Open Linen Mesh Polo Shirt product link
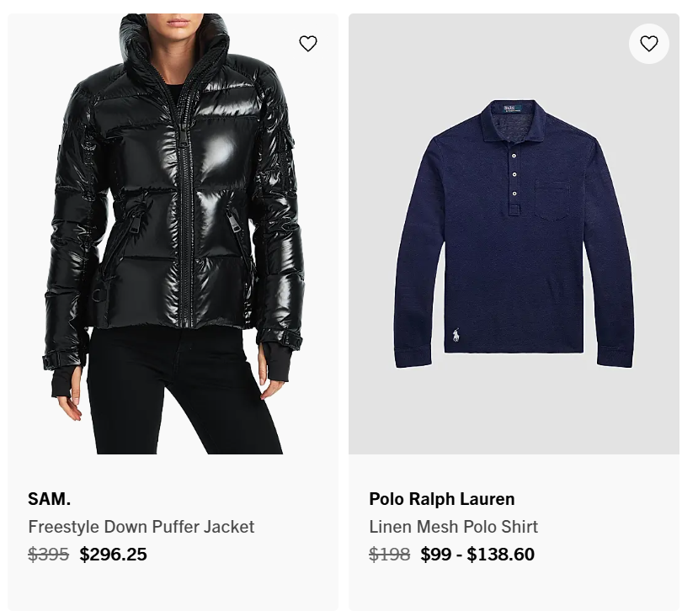This screenshot has width=682, height=616. click(x=453, y=527)
